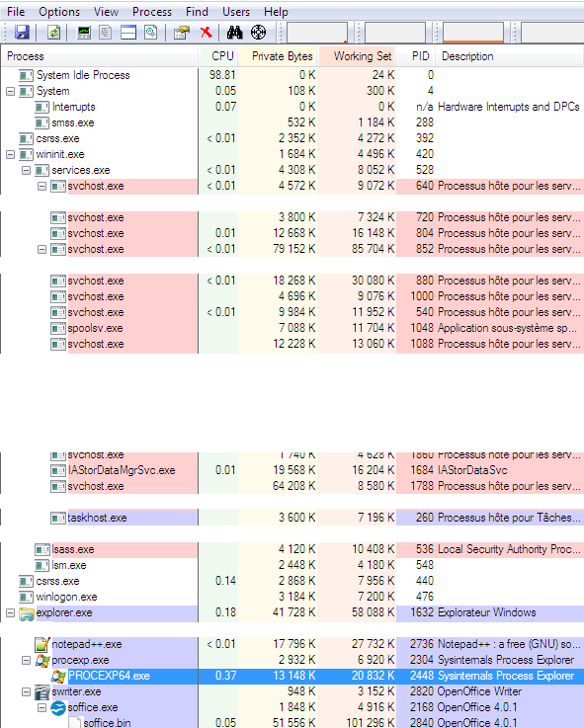Click the red Kill Process icon
The height and width of the screenshot is (728, 584).
click(206, 33)
